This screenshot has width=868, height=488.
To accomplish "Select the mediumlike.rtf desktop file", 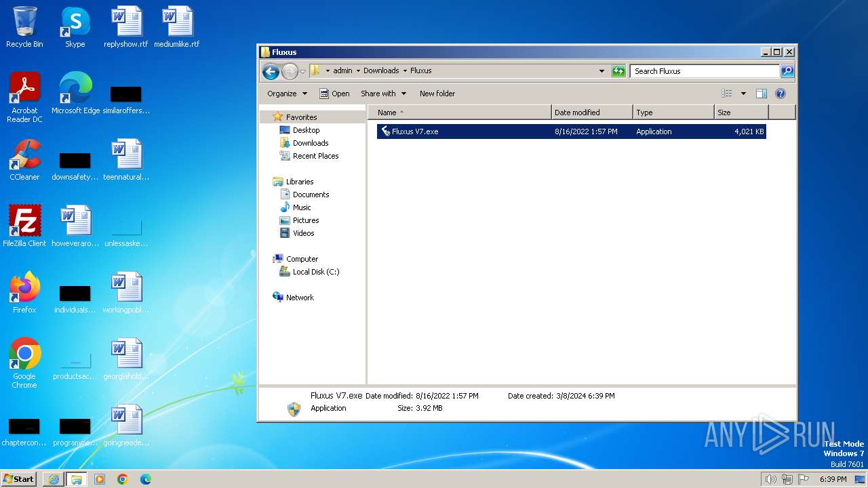I will (177, 27).
